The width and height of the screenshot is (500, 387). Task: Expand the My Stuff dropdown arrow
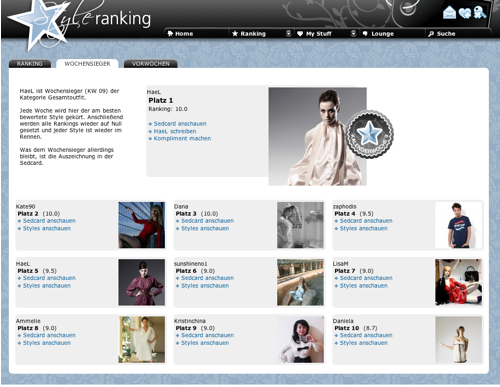click(x=354, y=33)
